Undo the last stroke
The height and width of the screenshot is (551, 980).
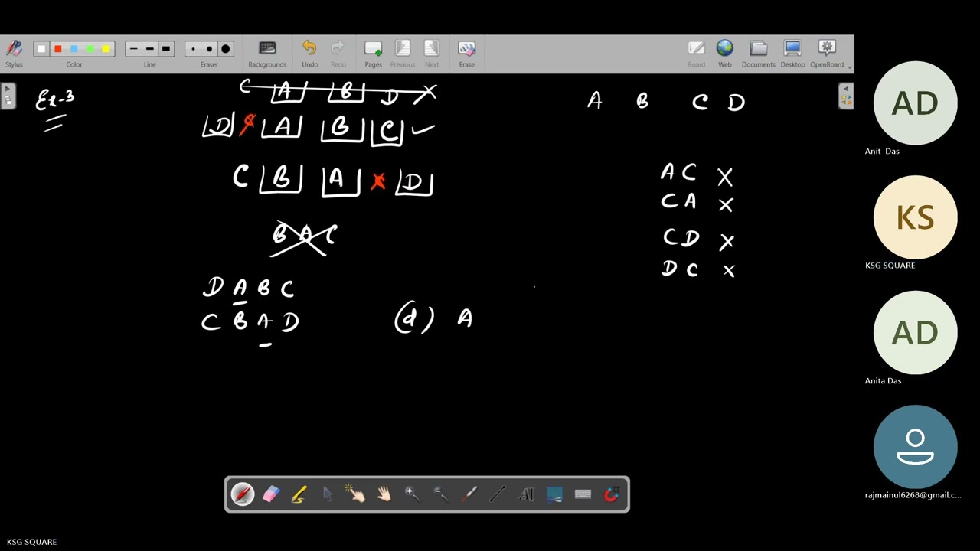[x=309, y=54]
